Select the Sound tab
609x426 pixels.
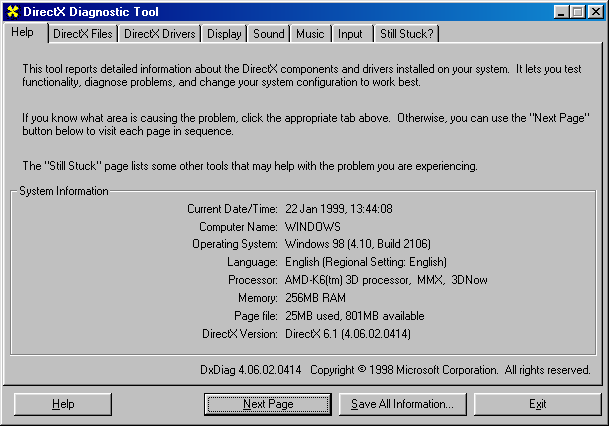click(269, 34)
